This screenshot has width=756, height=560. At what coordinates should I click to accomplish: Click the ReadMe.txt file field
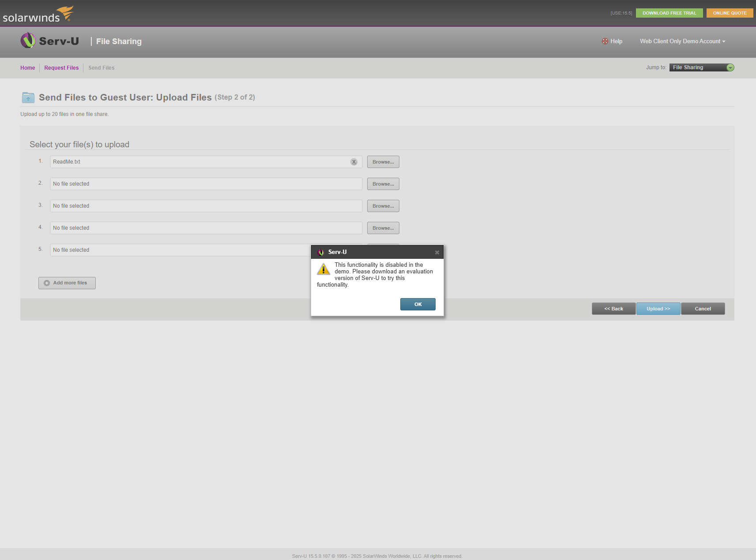click(x=206, y=162)
